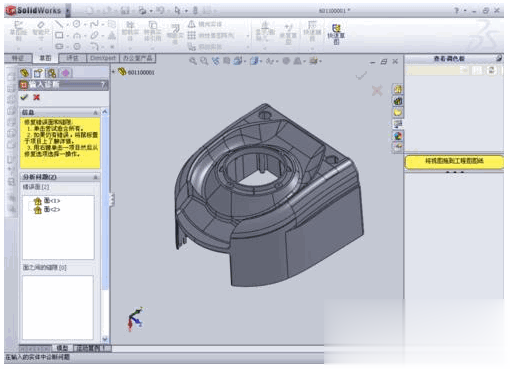The image size is (510, 369).
Task: Open the DimXpert ribbon tab
Action: pyautogui.click(x=103, y=58)
